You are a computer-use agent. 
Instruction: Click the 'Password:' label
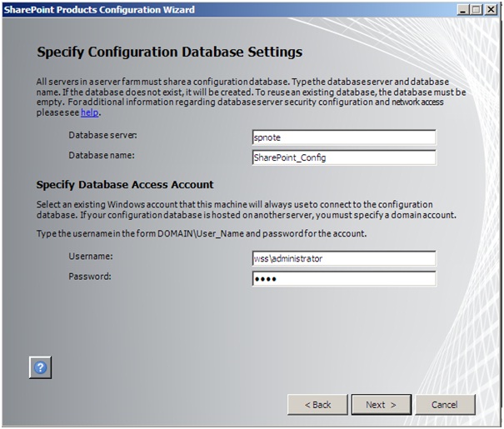[x=90, y=277]
